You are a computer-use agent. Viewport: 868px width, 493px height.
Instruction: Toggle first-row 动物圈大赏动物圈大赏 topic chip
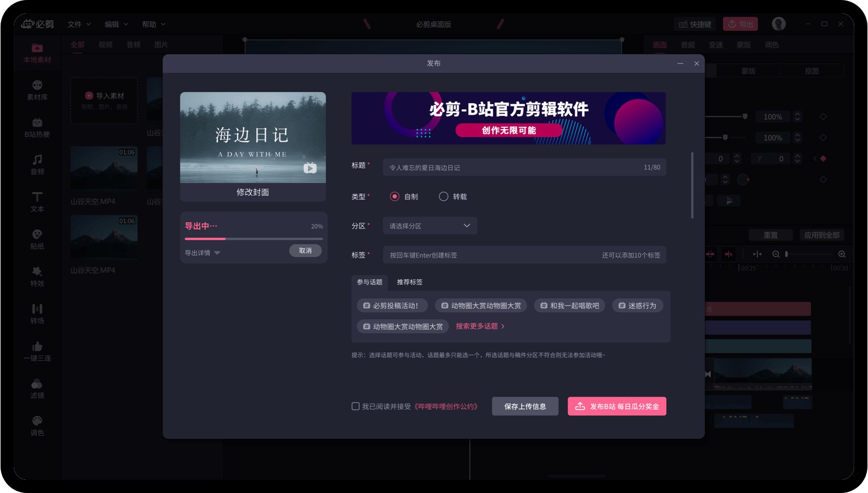coord(481,306)
